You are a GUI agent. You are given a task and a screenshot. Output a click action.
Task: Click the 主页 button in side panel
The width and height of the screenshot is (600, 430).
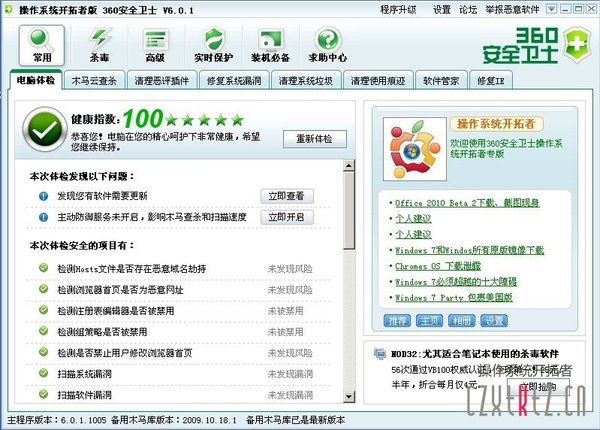tap(429, 321)
